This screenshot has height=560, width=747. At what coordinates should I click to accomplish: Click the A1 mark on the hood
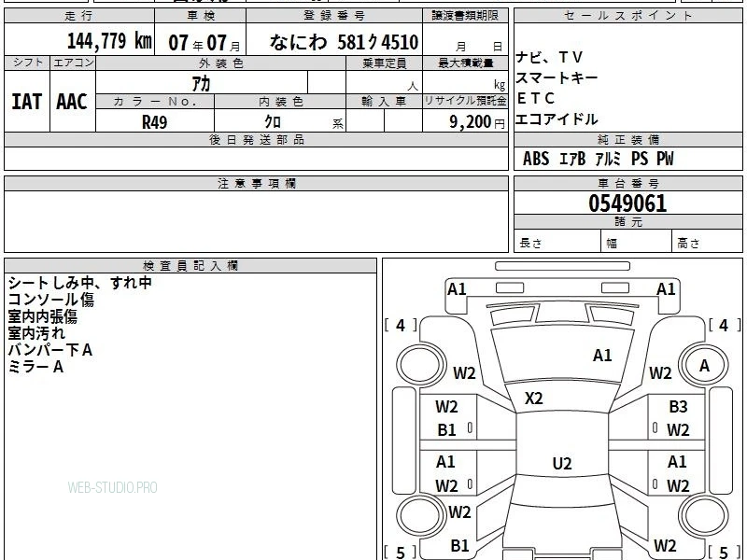coord(602,356)
